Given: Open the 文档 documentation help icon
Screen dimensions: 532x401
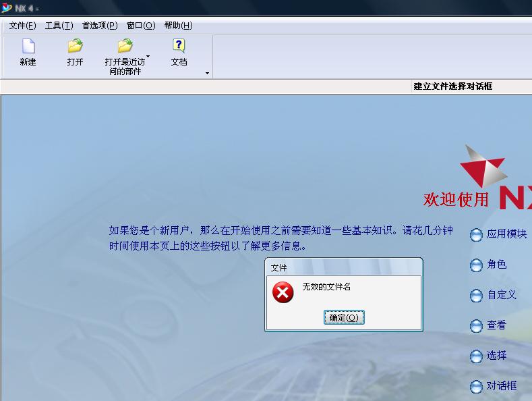Looking at the screenshot, I should pyautogui.click(x=179, y=46).
